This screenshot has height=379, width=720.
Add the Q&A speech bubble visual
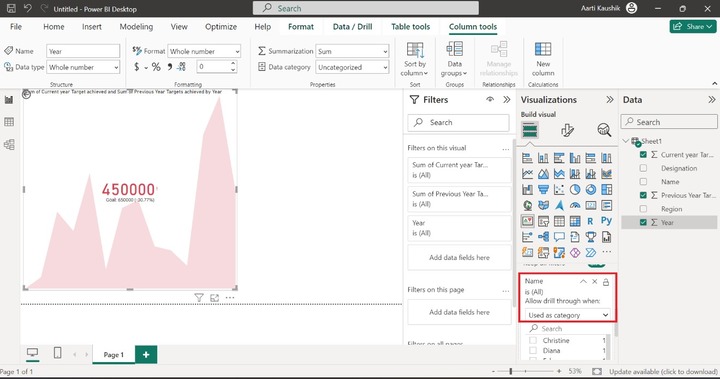click(559, 237)
